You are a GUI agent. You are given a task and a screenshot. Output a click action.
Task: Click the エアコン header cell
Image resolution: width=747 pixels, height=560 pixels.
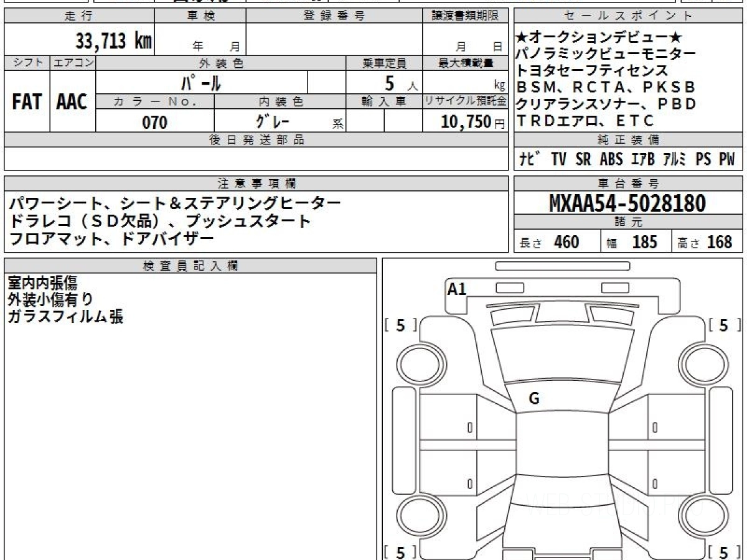coord(73,63)
